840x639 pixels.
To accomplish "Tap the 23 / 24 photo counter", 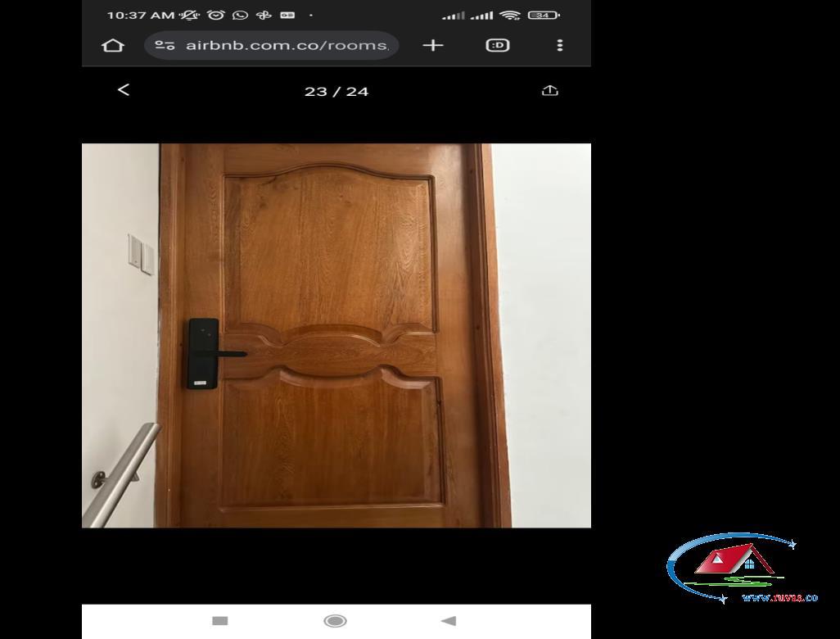I will tap(336, 92).
